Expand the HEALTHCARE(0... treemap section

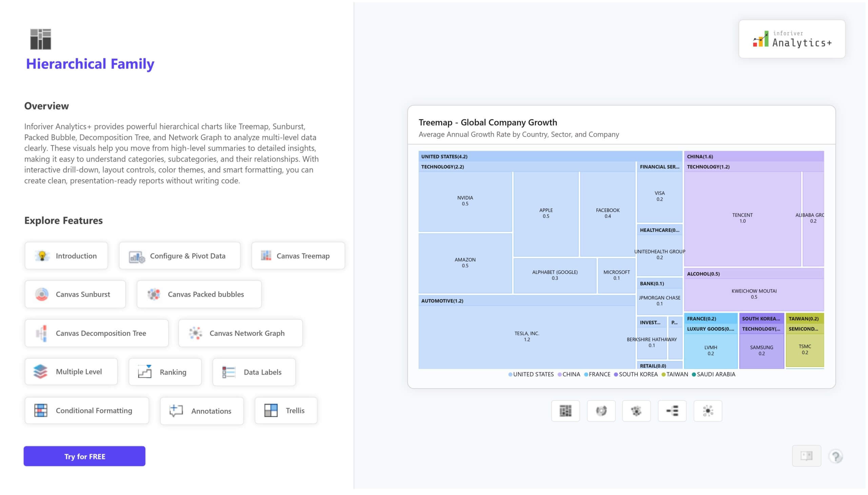click(659, 230)
